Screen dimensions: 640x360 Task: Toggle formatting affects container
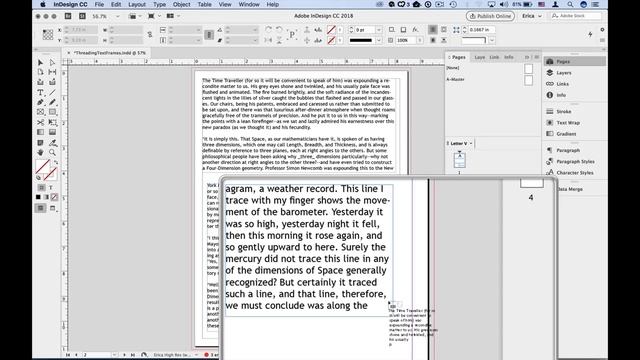tap(41, 187)
